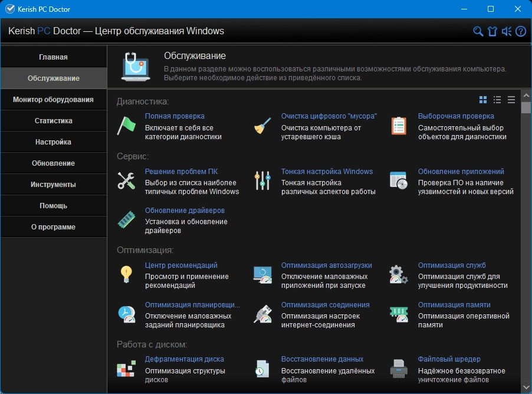Click the cable icon for Оптимизация соединения
Image resolution: width=532 pixels, height=394 pixels.
click(x=262, y=314)
